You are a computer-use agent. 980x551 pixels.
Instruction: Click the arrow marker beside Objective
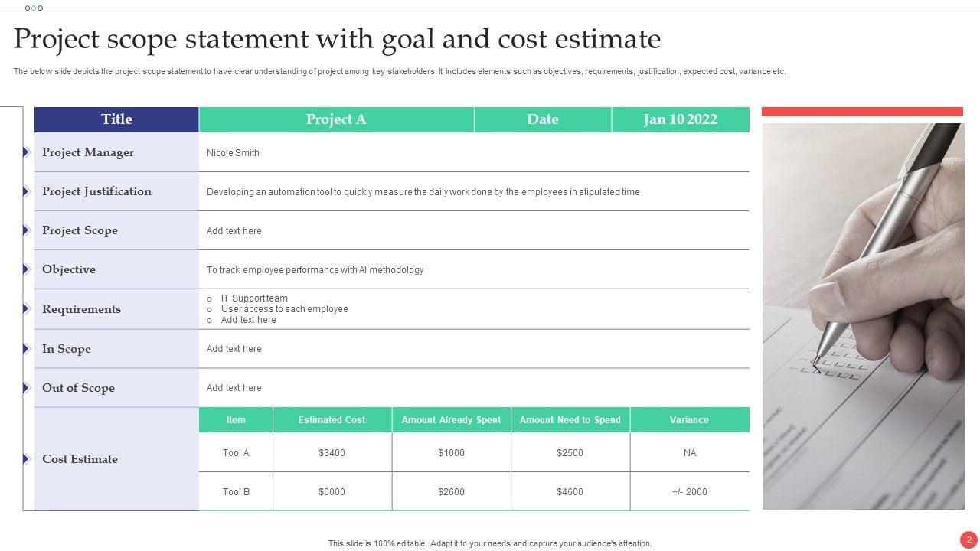(x=26, y=269)
